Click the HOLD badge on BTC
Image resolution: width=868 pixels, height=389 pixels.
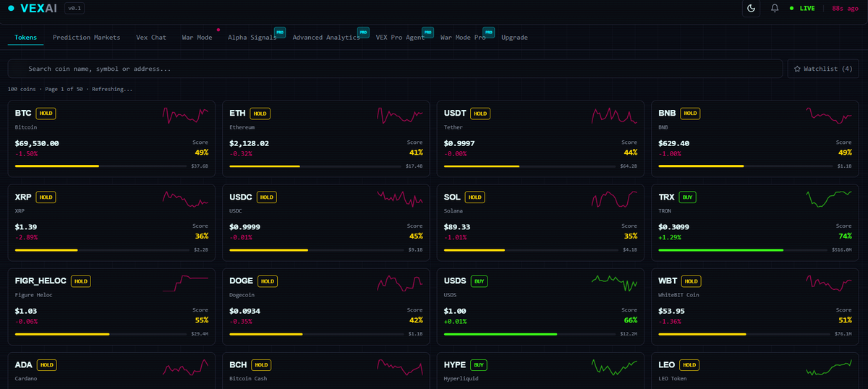pyautogui.click(x=46, y=114)
